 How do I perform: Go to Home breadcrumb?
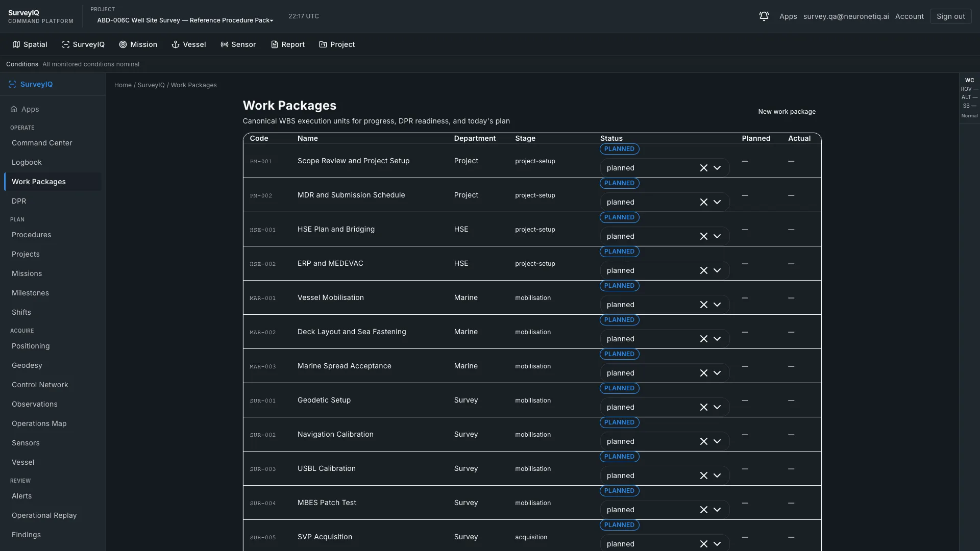click(x=123, y=85)
